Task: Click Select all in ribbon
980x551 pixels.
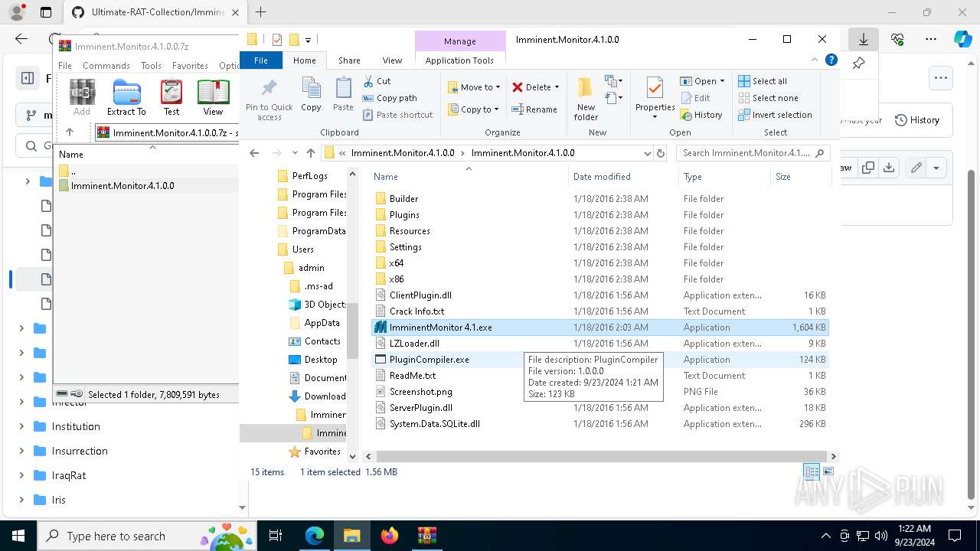Action: (763, 81)
